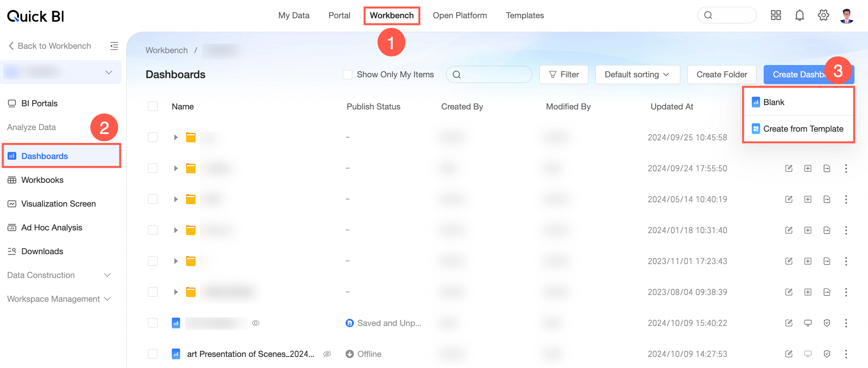Open more options for the 2024/01/18 10:31:40 row
The image size is (868, 368).
846,230
